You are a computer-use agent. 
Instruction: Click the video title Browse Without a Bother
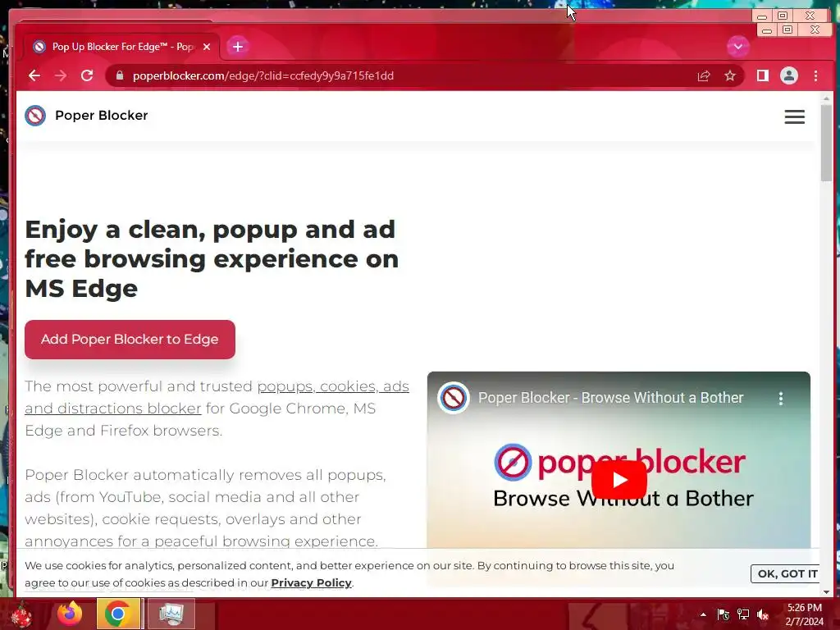point(610,398)
